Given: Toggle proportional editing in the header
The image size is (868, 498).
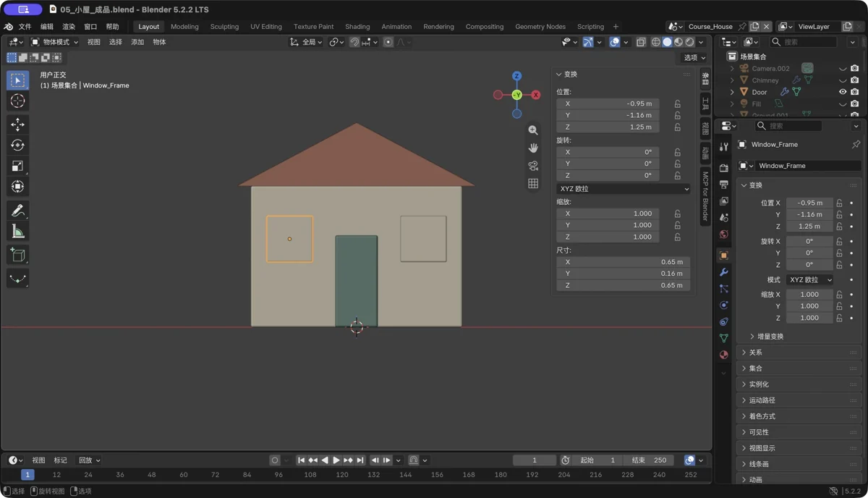Looking at the screenshot, I should 388,43.
